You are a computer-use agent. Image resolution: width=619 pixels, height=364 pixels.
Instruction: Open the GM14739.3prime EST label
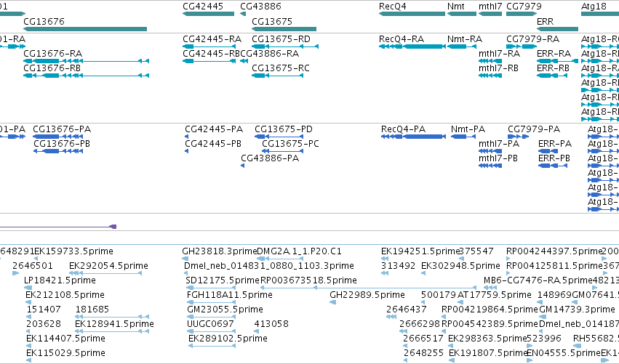click(x=577, y=310)
